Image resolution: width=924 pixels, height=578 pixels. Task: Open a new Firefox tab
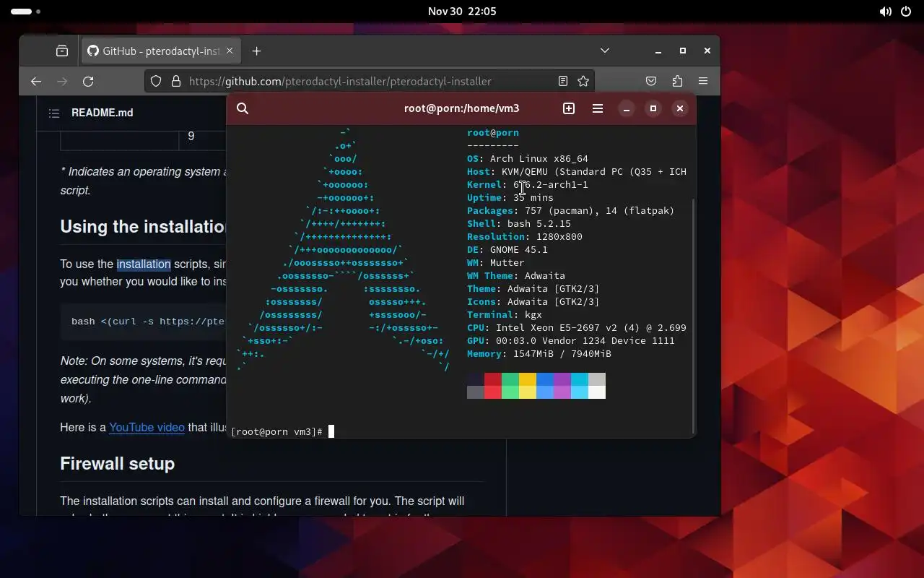[257, 51]
